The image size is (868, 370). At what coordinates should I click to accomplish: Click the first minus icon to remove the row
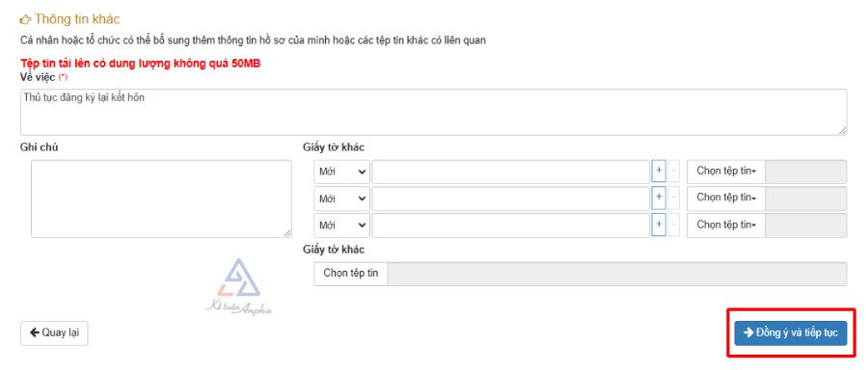tap(674, 172)
